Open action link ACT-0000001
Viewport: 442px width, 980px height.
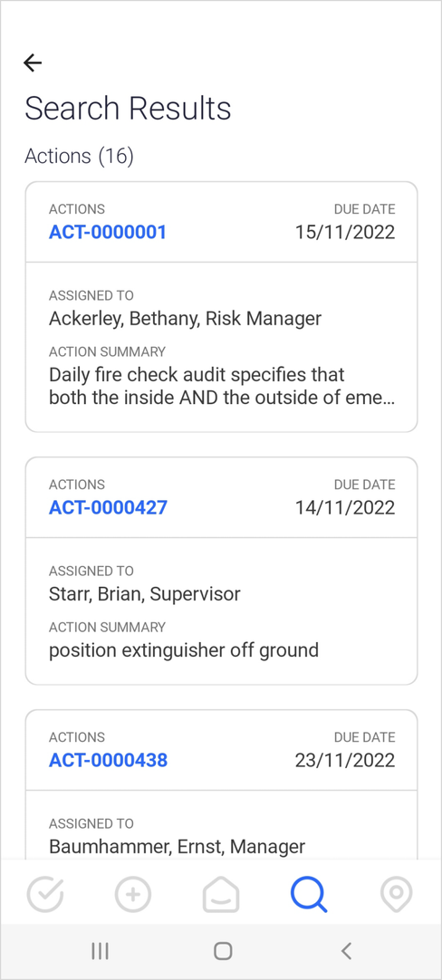(x=108, y=233)
